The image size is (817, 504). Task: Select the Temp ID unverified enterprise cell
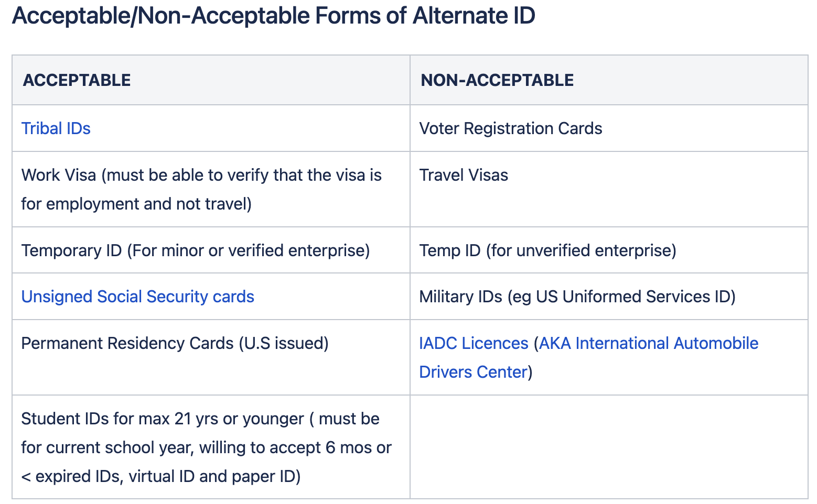(x=609, y=250)
